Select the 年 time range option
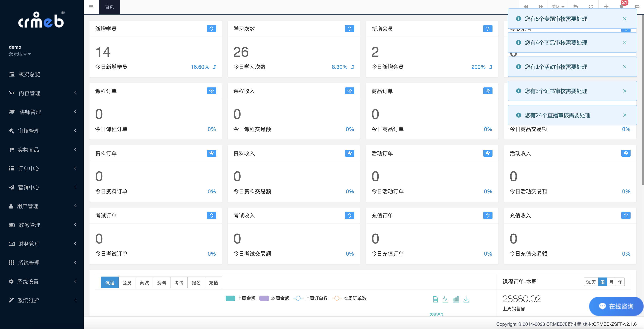The height and width of the screenshot is (329, 644). (x=620, y=282)
